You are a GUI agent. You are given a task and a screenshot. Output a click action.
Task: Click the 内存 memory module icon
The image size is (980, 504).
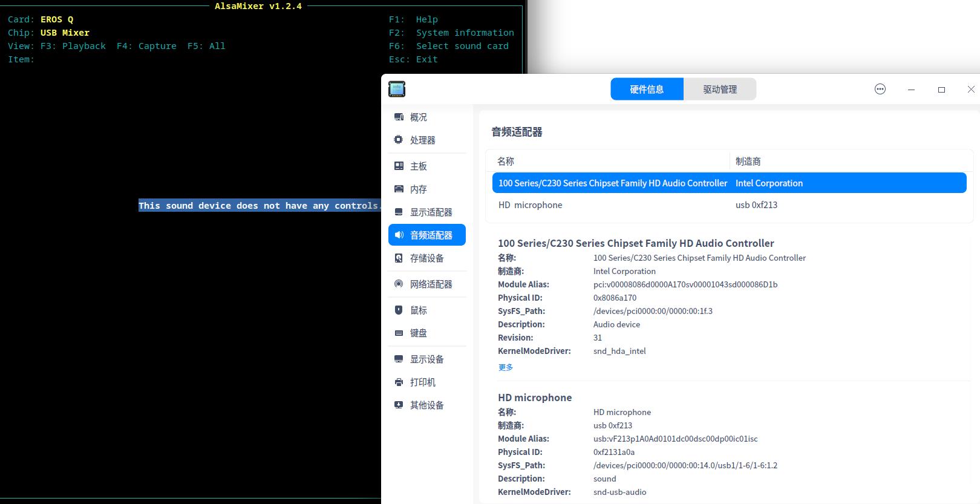[x=399, y=189]
